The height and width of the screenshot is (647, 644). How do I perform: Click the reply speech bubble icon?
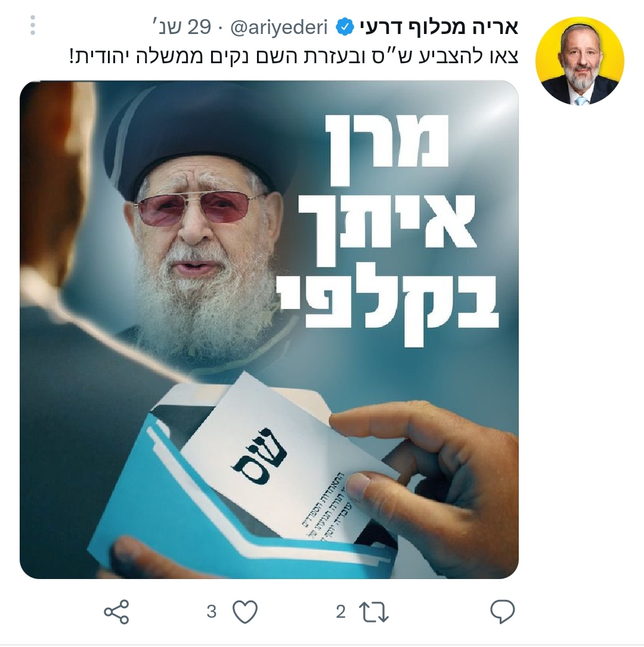click(x=502, y=611)
